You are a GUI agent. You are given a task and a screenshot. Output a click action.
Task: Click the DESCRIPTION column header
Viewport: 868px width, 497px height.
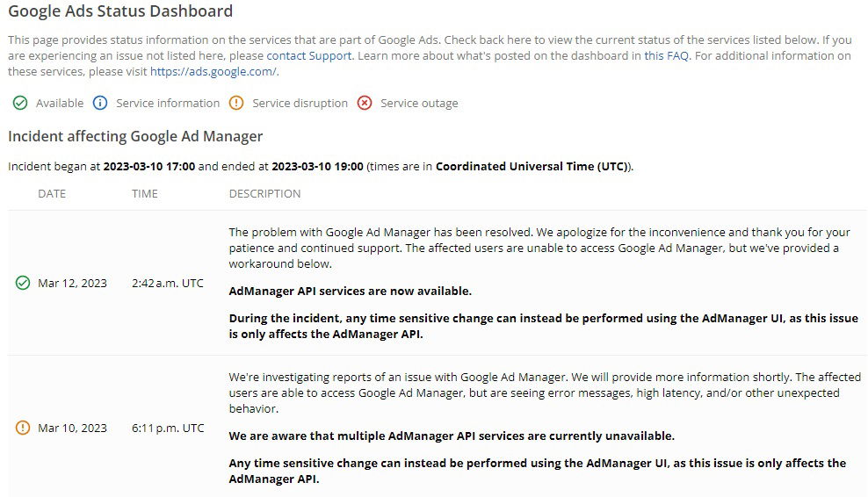click(264, 193)
